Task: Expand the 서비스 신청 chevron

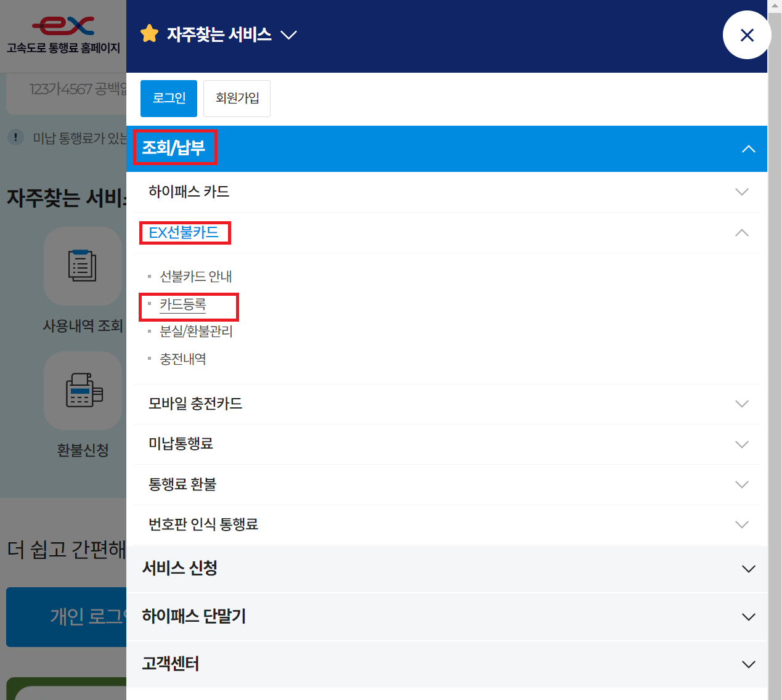Action: pos(749,569)
